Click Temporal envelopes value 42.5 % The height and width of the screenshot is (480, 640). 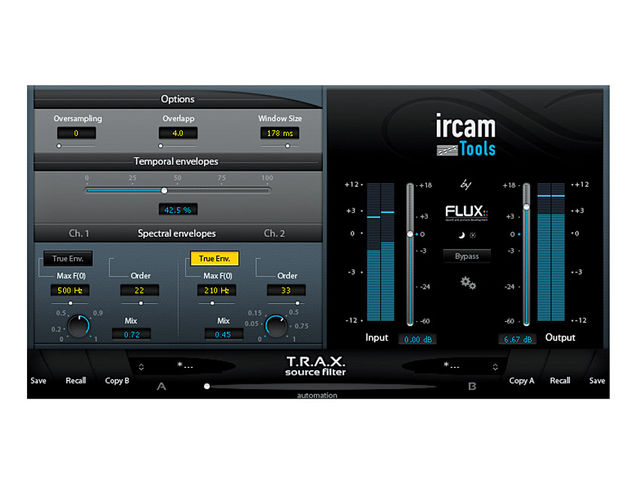(178, 210)
